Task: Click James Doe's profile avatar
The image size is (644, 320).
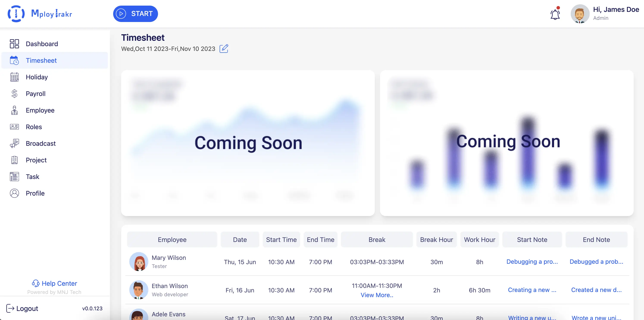Action: point(580,14)
